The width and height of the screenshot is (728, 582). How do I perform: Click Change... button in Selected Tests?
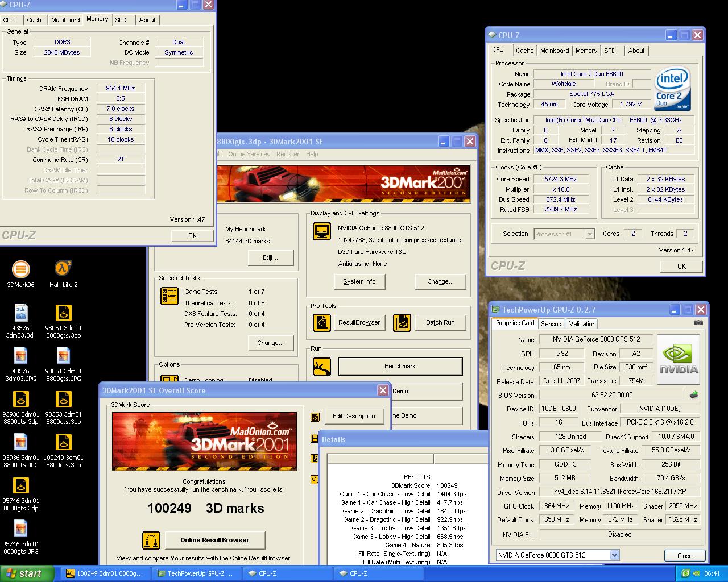coord(271,343)
